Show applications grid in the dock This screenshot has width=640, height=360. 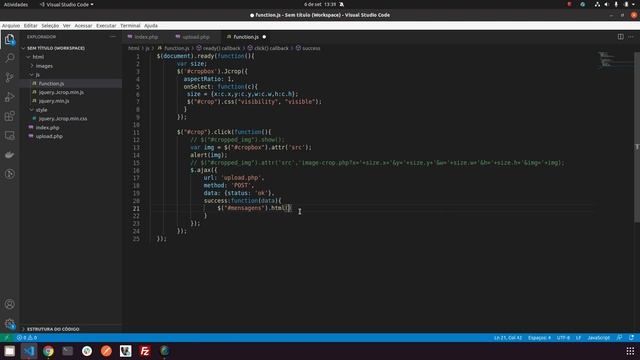[x=630, y=351]
